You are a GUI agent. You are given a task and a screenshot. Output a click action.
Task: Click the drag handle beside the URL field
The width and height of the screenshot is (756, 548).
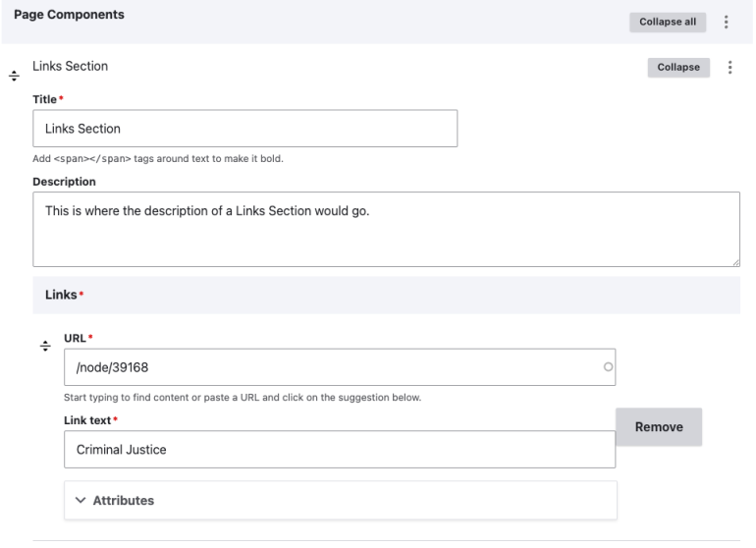(x=44, y=346)
